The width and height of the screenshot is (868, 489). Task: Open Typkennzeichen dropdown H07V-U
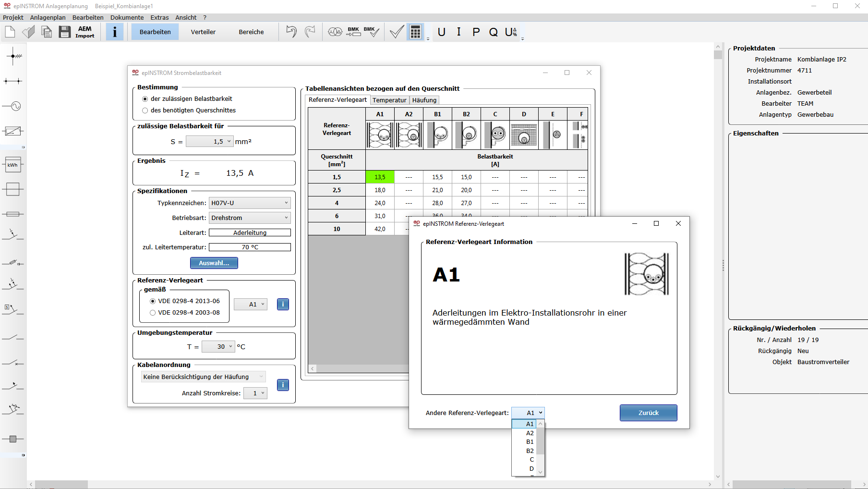[250, 203]
